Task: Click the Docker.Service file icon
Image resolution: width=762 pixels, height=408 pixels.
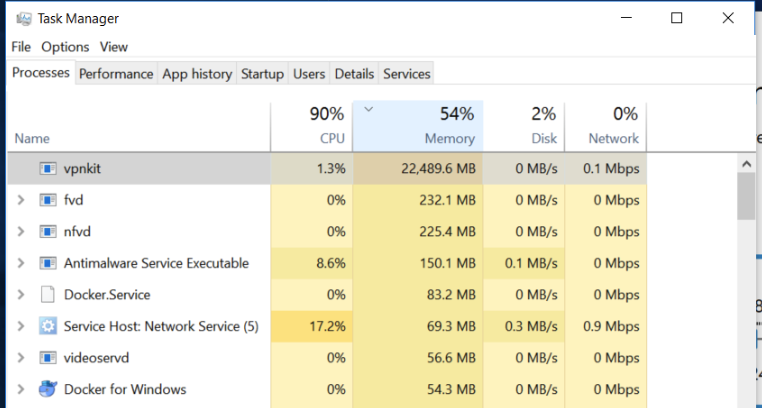Action: tap(48, 295)
